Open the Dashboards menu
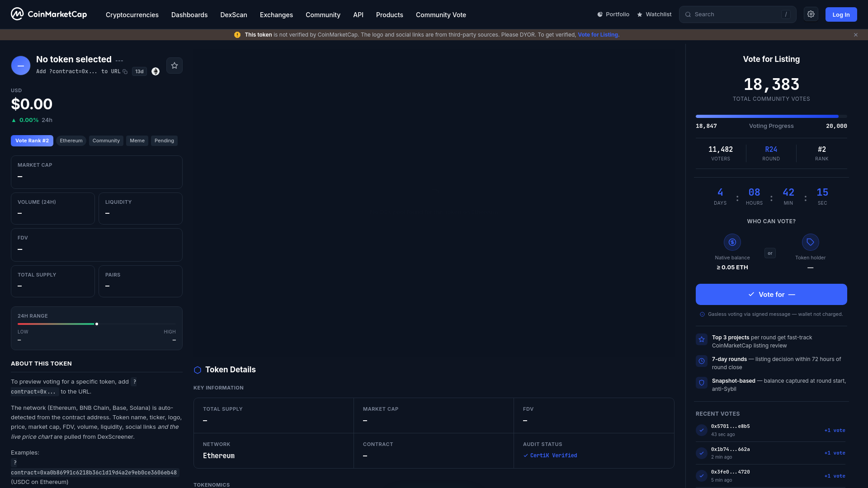Viewport: 868px width, 488px height. click(189, 15)
